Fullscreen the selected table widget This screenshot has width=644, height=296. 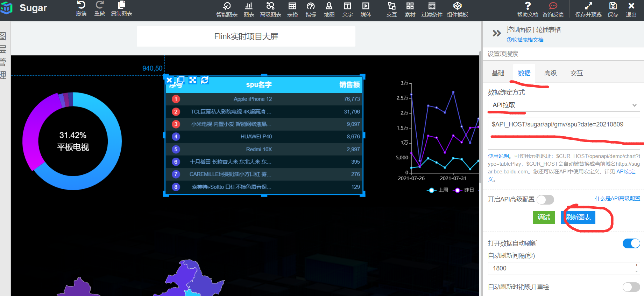pyautogui.click(x=193, y=80)
